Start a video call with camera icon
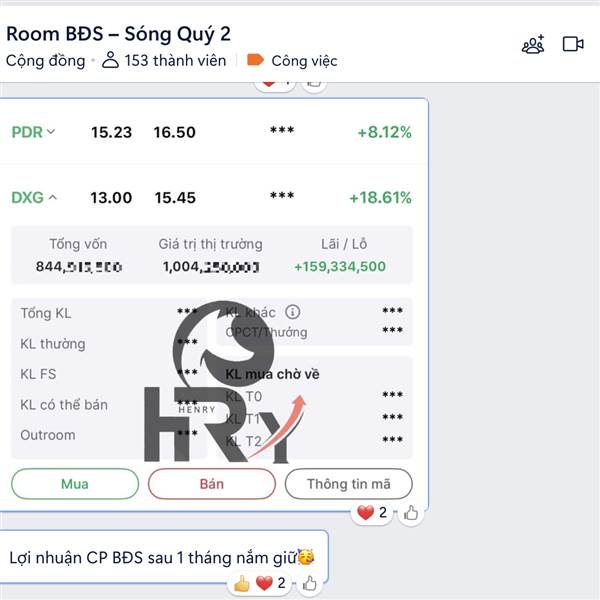This screenshot has height=600, width=600. click(x=573, y=44)
